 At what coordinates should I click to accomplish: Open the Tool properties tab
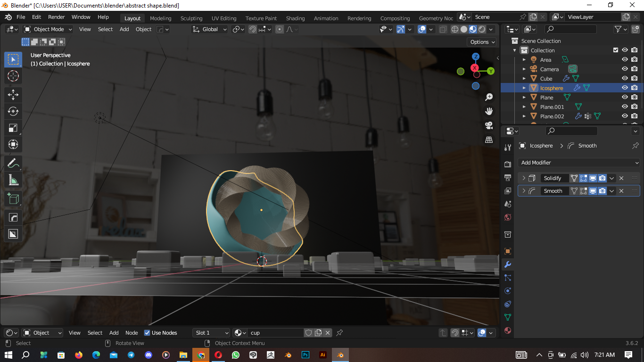(508, 148)
